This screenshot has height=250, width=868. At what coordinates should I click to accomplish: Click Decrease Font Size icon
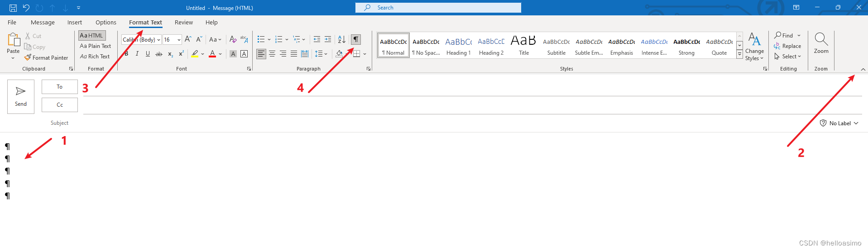(199, 39)
